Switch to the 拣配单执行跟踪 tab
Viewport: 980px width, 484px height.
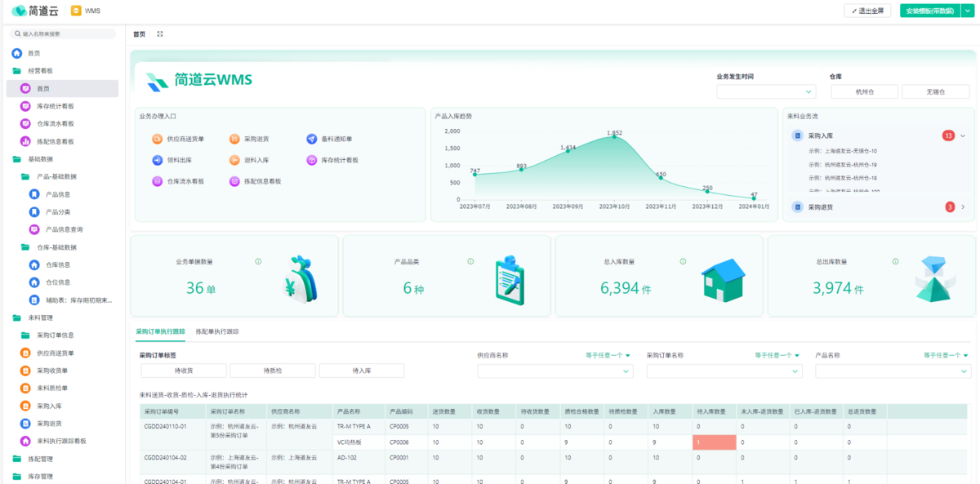click(217, 332)
